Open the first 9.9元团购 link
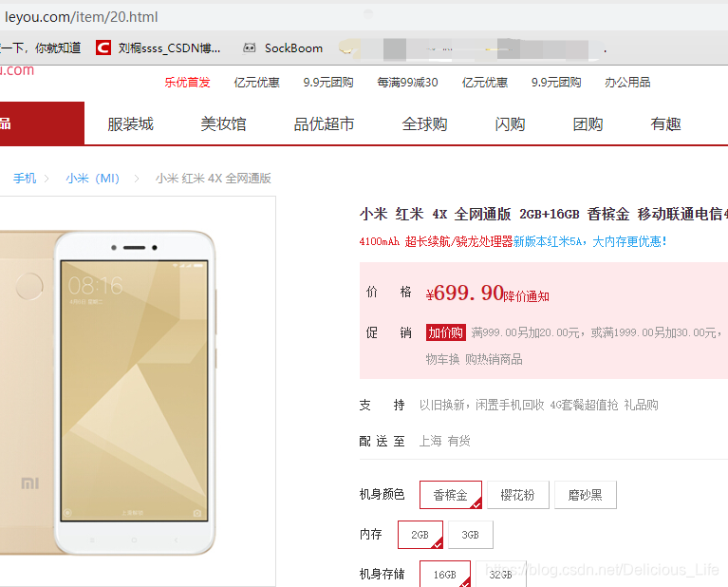This screenshot has height=587, width=728. (x=328, y=83)
